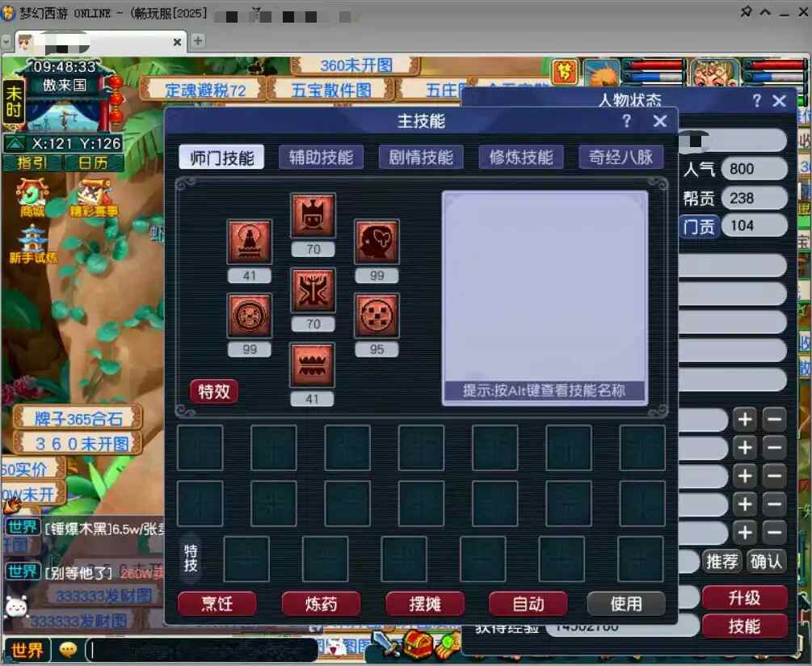
Task: Click the help question mark in 主技能 window
Action: 627,121
